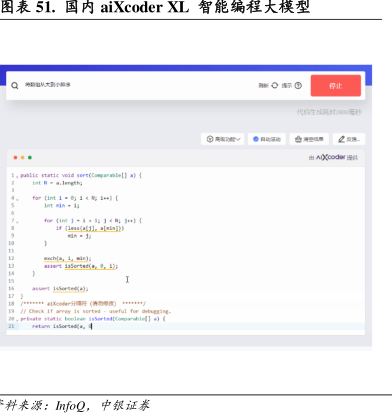392x414 pixels.
Task: Click the 'min = j;' code line
Action: [x=79, y=236]
